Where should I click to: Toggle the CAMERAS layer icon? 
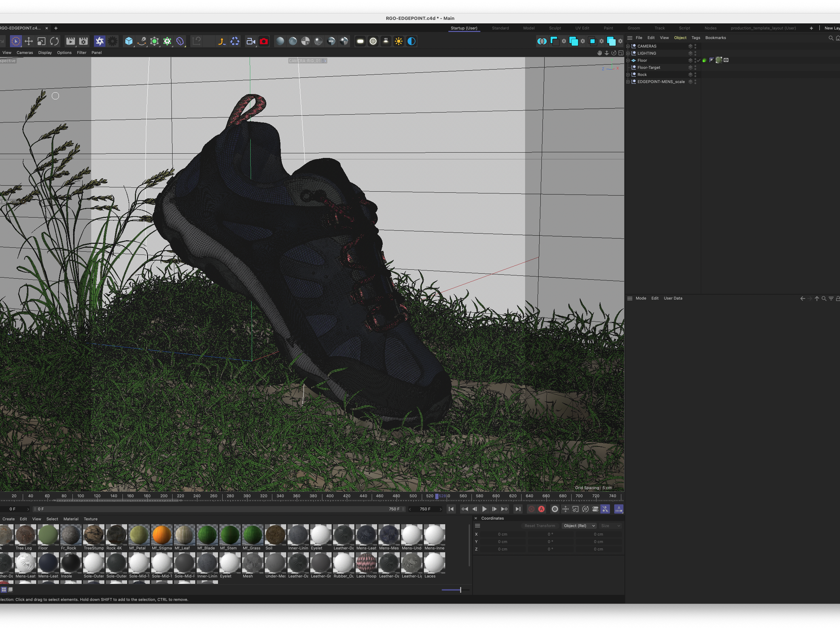691,46
